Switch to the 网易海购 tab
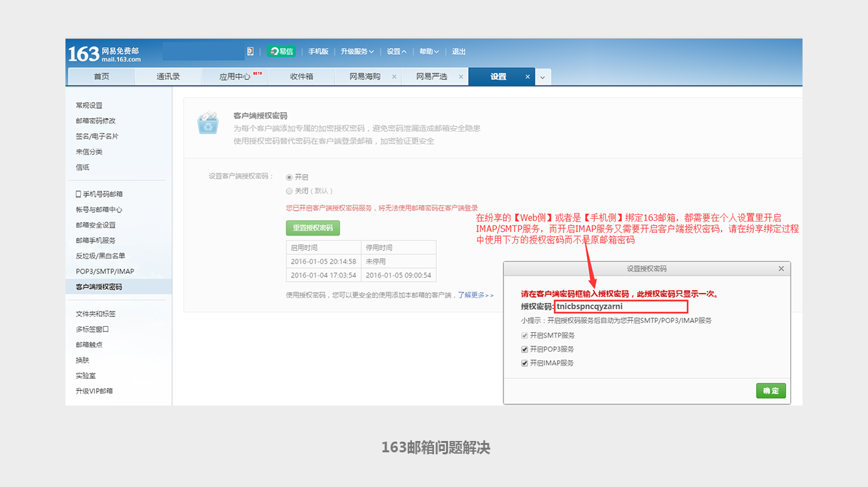Screen dimensions: 868x487 pyautogui.click(x=365, y=77)
